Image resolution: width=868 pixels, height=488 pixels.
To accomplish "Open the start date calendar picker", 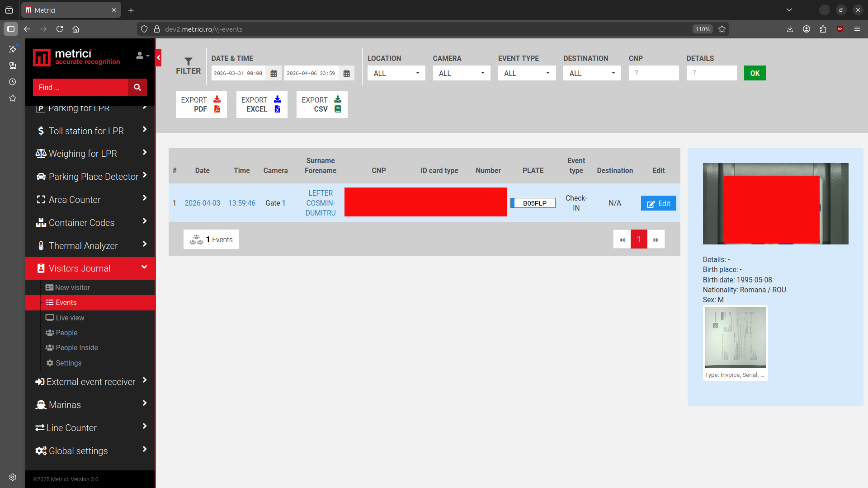I will (x=274, y=73).
